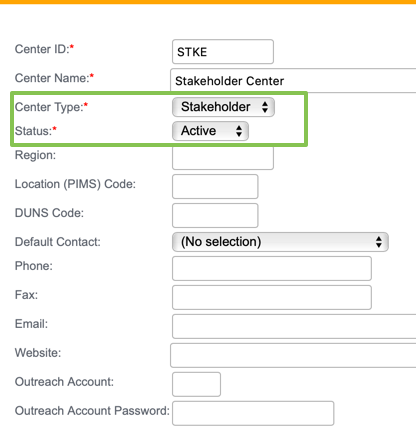Focus the Email input field
The width and height of the screenshot is (416, 435).
point(294,326)
